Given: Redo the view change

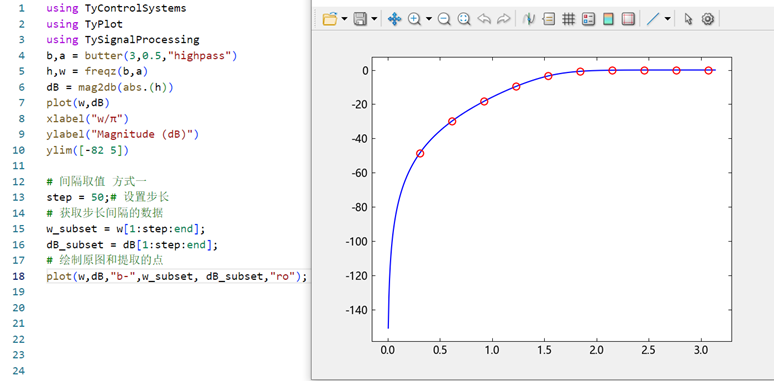Looking at the screenshot, I should pos(503,19).
